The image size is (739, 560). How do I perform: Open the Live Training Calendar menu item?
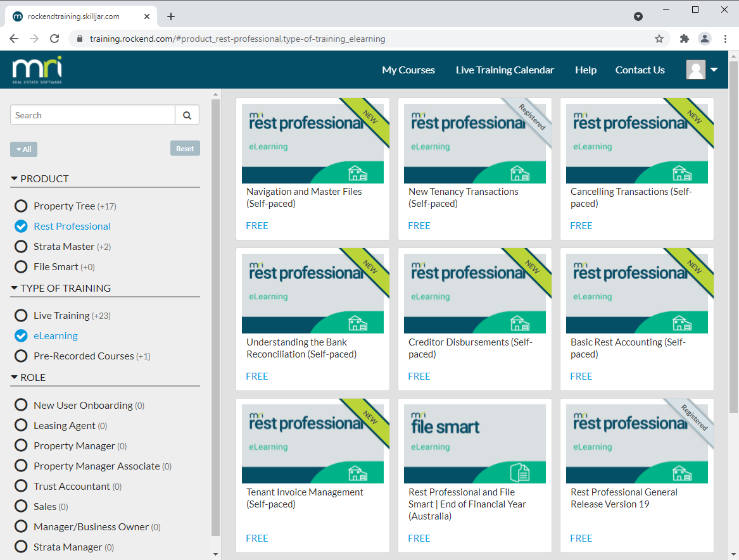(505, 70)
